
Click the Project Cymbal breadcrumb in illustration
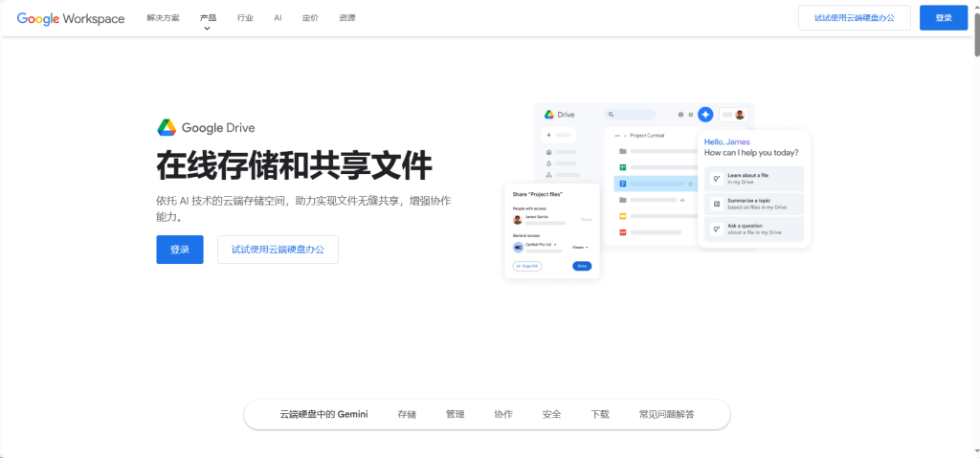click(647, 135)
